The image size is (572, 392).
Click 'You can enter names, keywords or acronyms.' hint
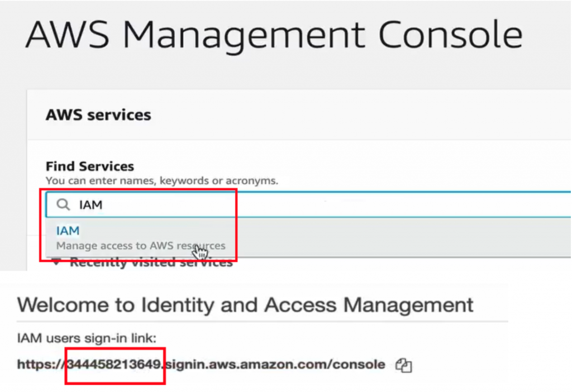[161, 181]
